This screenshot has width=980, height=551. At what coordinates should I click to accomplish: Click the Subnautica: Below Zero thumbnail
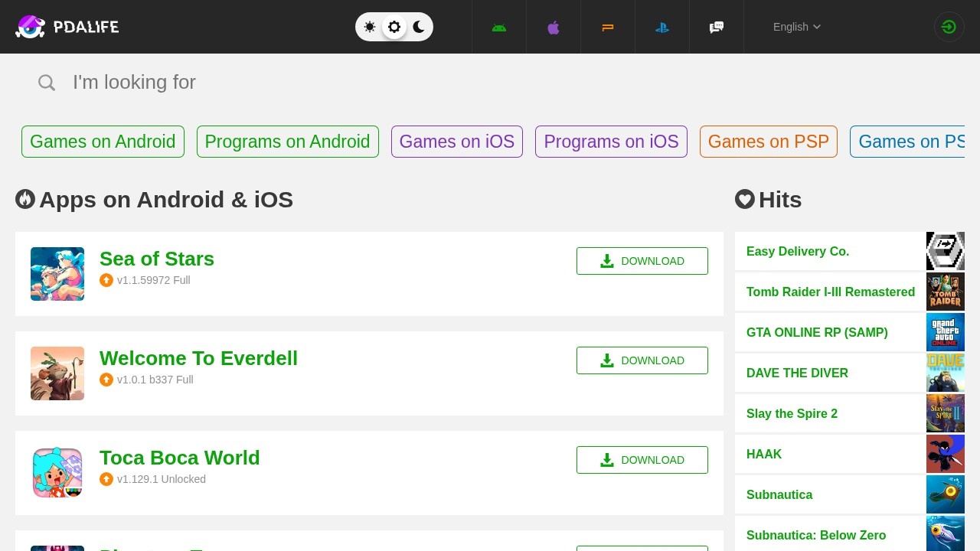click(x=946, y=533)
